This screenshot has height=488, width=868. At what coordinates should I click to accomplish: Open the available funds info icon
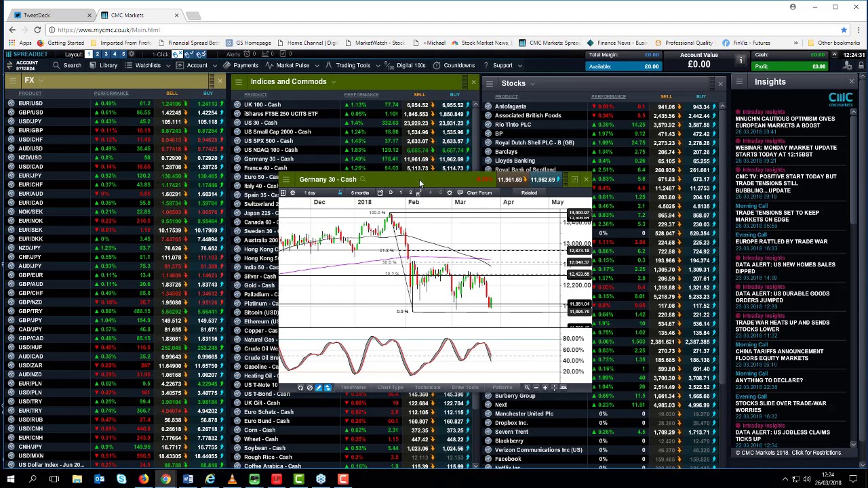pyautogui.click(x=741, y=61)
